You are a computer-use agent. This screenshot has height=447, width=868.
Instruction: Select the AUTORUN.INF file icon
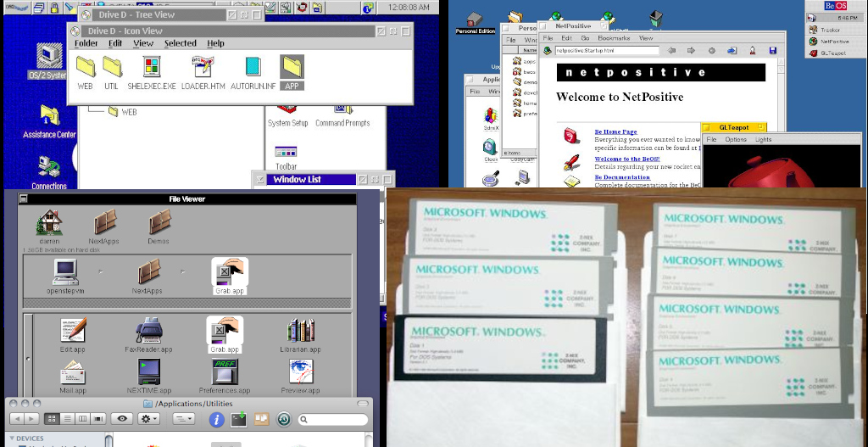(252, 68)
